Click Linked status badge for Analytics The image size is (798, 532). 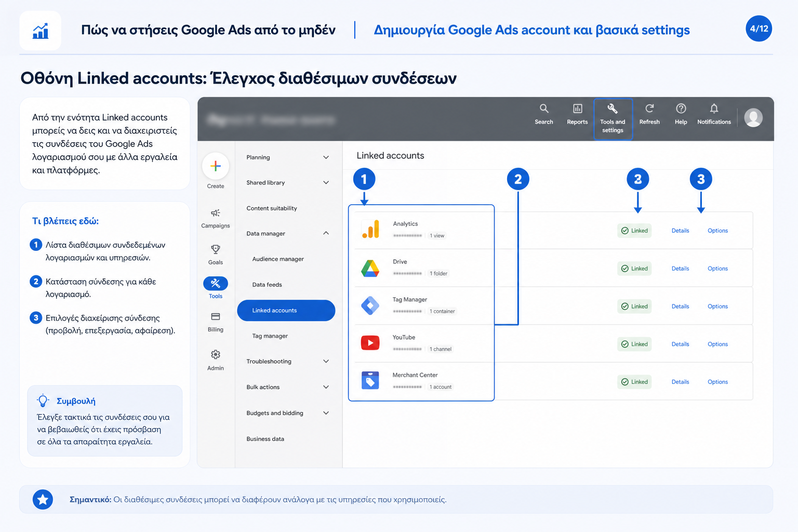[x=634, y=231]
